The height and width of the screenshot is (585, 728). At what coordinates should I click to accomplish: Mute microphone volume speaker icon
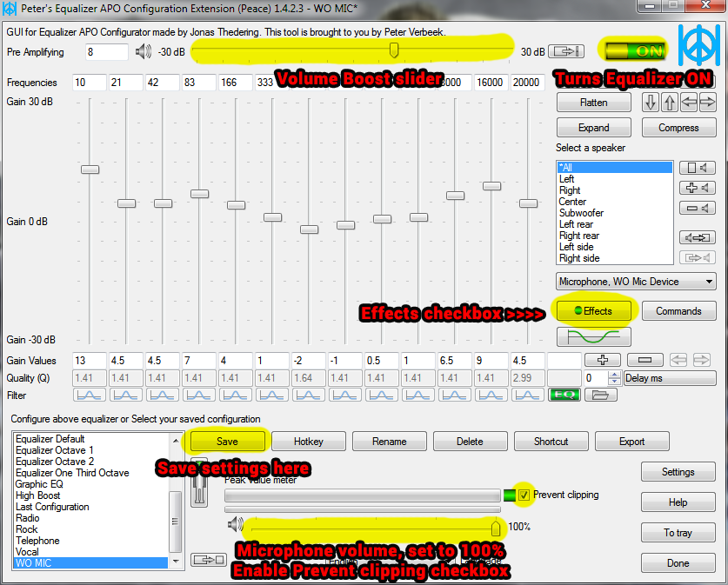236,525
